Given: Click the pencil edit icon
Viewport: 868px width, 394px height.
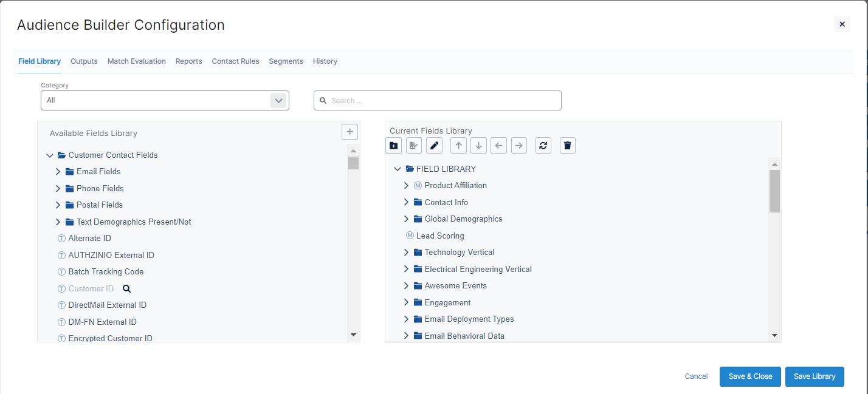Looking at the screenshot, I should click(x=434, y=146).
